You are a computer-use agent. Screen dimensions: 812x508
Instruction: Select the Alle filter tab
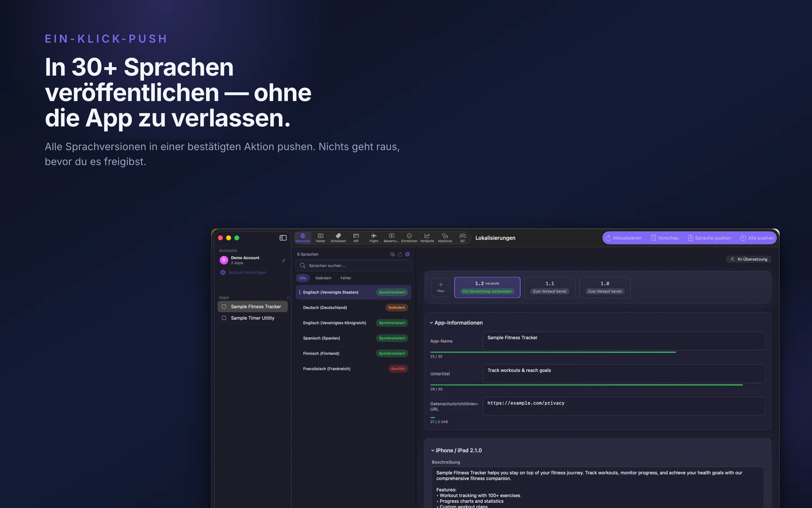coord(303,278)
